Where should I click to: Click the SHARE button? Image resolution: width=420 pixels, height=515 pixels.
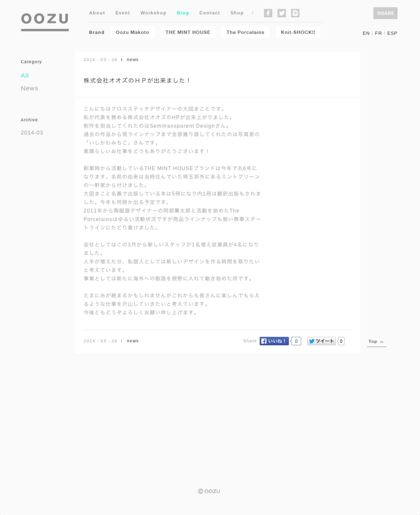pyautogui.click(x=385, y=13)
